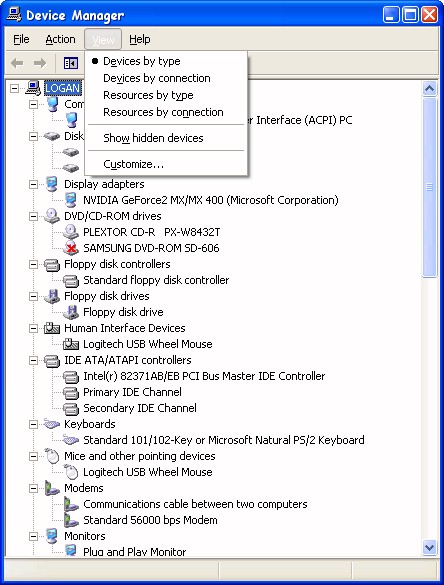The height and width of the screenshot is (585, 444).
Task: Click the back arrow toolbar icon
Action: (x=17, y=63)
